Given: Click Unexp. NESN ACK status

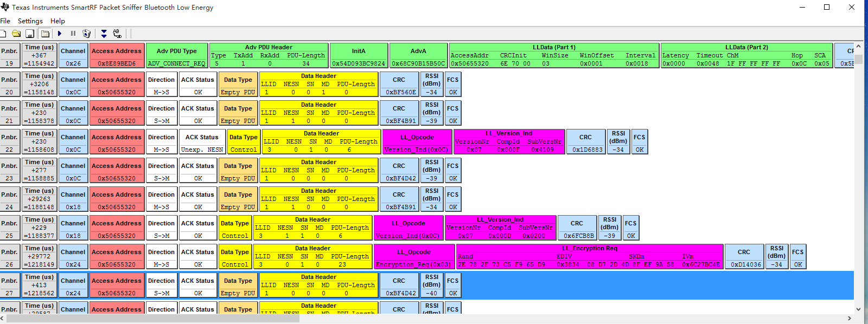Looking at the screenshot, I should 202,150.
